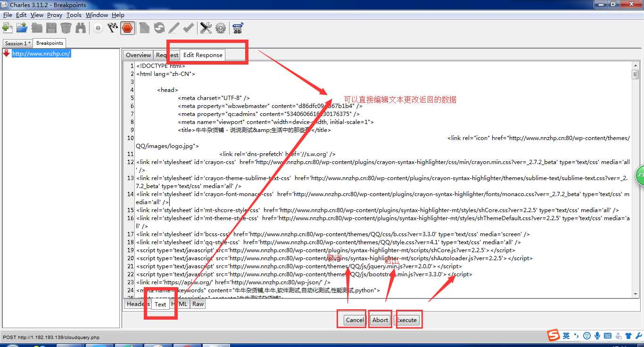This screenshot has width=644, height=347.
Task: Open the Tools menu
Action: pos(74,15)
